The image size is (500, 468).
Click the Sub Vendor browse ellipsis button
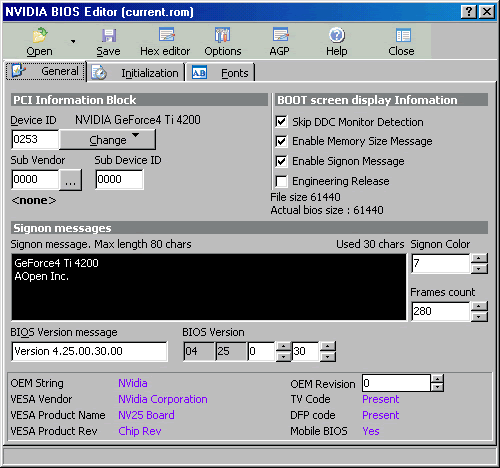coord(70,180)
